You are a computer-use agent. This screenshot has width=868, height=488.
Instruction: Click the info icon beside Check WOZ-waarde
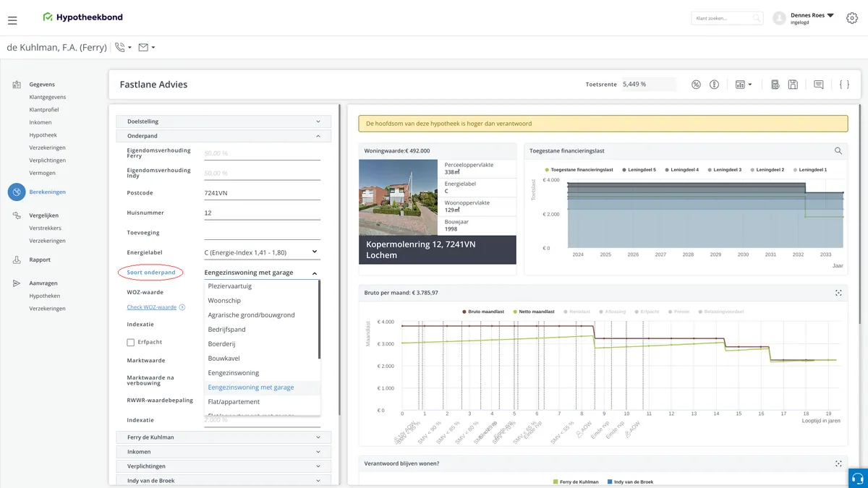[182, 307]
